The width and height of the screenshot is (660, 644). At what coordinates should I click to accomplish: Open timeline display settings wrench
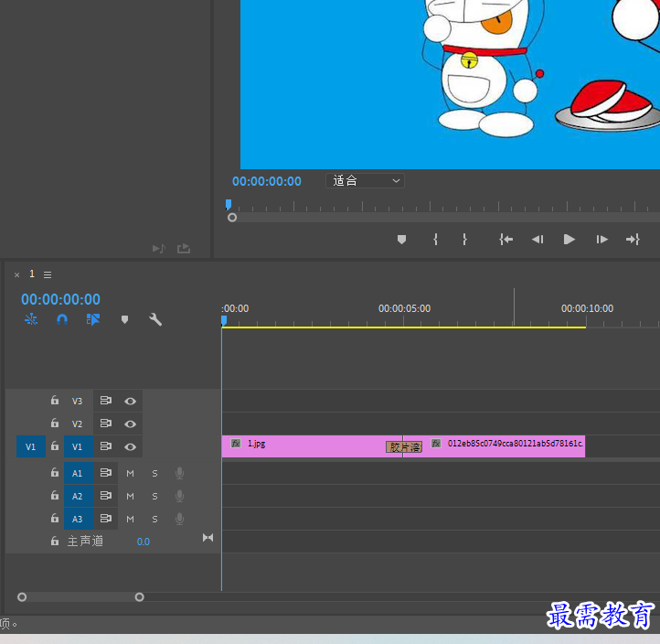(x=155, y=319)
